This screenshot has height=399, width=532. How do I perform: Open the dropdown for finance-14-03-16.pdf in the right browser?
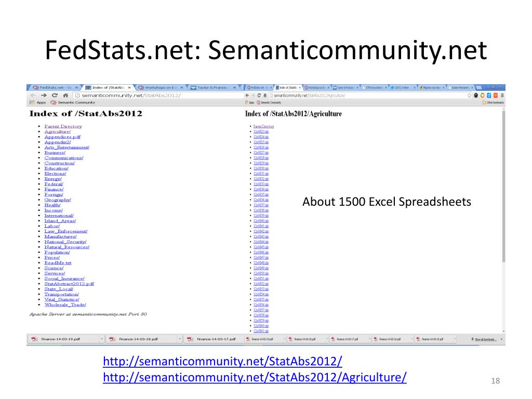(x=412, y=339)
